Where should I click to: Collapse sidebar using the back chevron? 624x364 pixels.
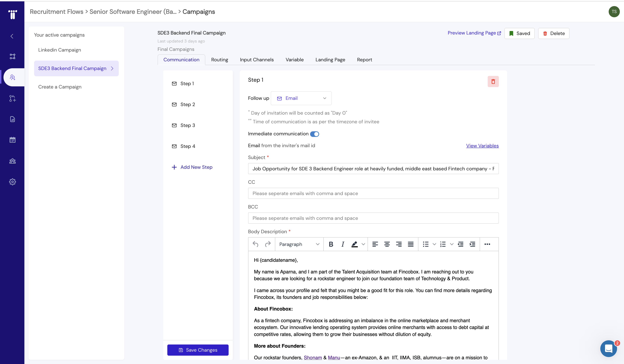12,36
